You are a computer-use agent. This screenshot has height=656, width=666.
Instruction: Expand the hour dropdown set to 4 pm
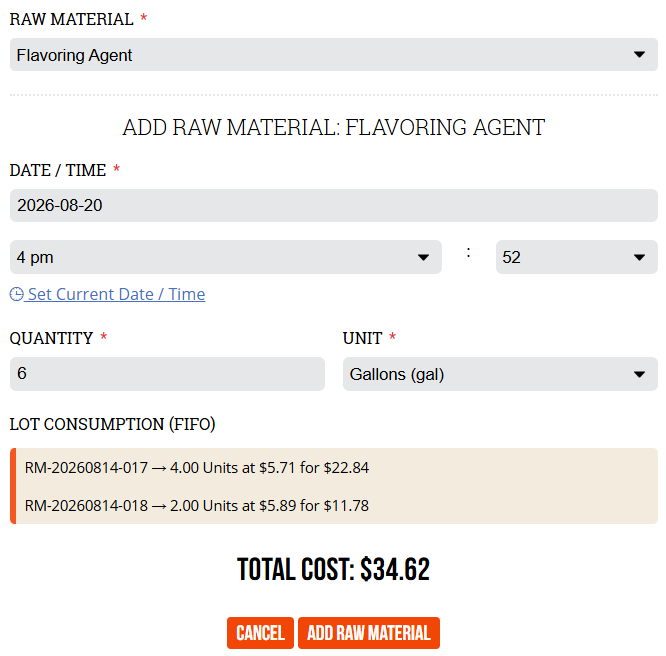coord(226,257)
